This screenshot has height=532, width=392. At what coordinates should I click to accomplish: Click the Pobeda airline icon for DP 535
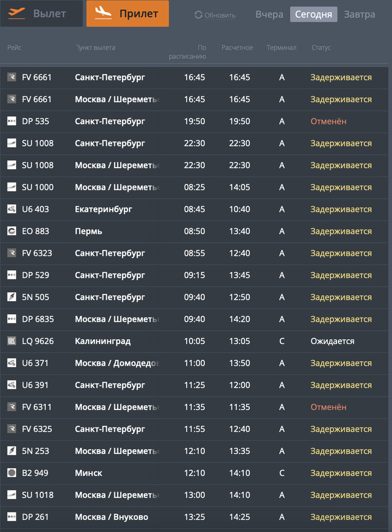pos(11,121)
